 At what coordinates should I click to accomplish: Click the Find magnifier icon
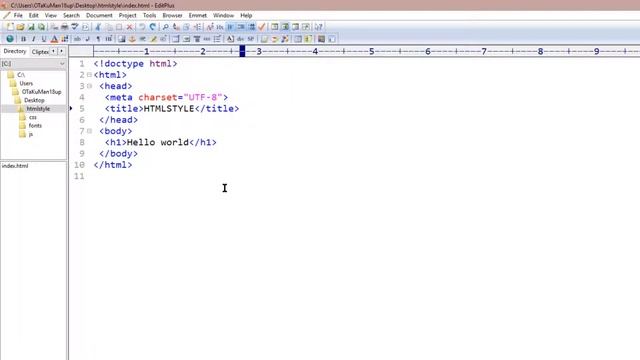tap(165, 27)
